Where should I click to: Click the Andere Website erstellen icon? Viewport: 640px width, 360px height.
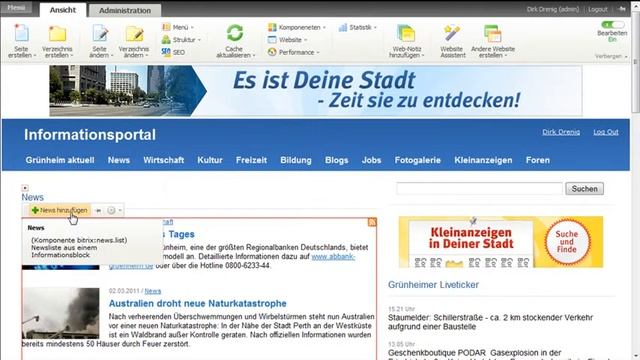492,33
